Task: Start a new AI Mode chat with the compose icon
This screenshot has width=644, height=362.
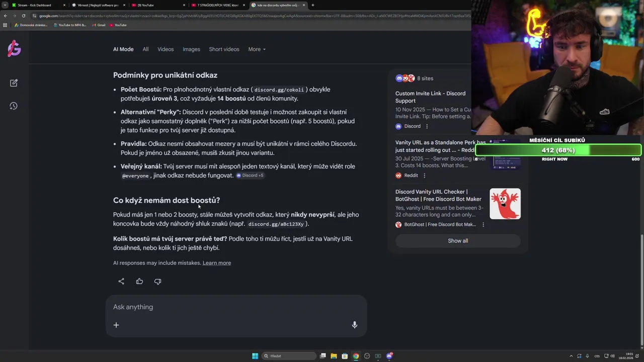Action: coord(14,83)
